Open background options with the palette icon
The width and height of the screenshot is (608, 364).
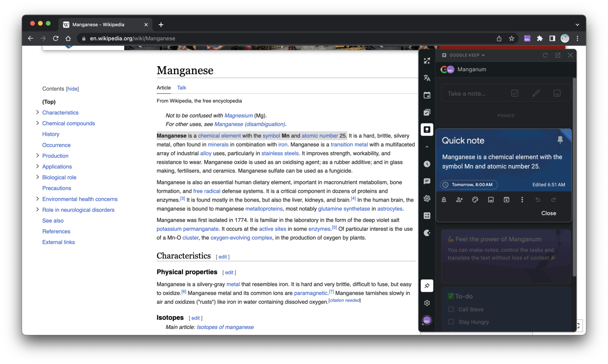click(x=475, y=199)
